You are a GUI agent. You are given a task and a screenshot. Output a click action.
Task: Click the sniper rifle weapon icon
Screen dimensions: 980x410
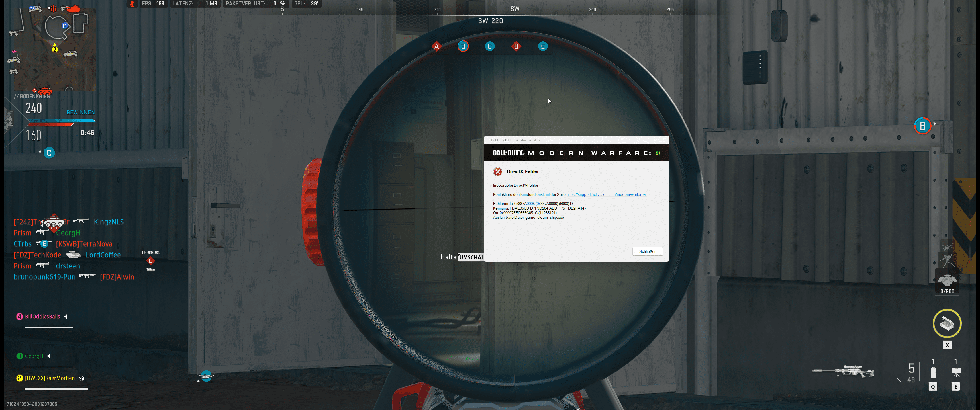coord(843,371)
